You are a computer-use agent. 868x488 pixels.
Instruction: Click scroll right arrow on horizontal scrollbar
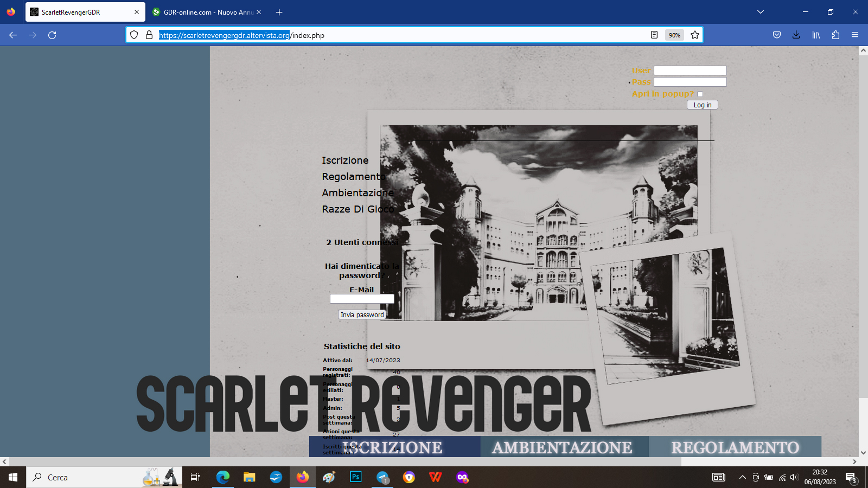point(854,461)
